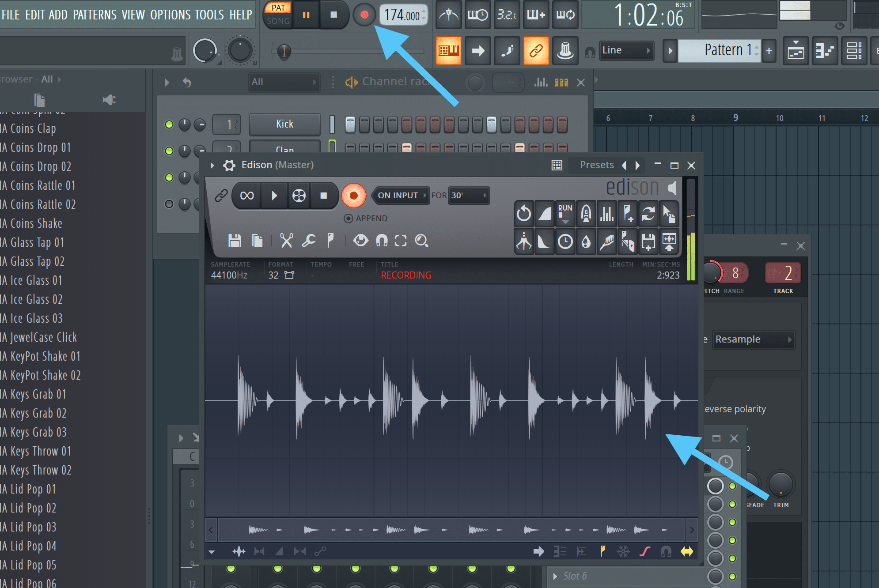Screen dimensions: 879x588
Task: Click Edison fade out button
Action: (x=545, y=241)
